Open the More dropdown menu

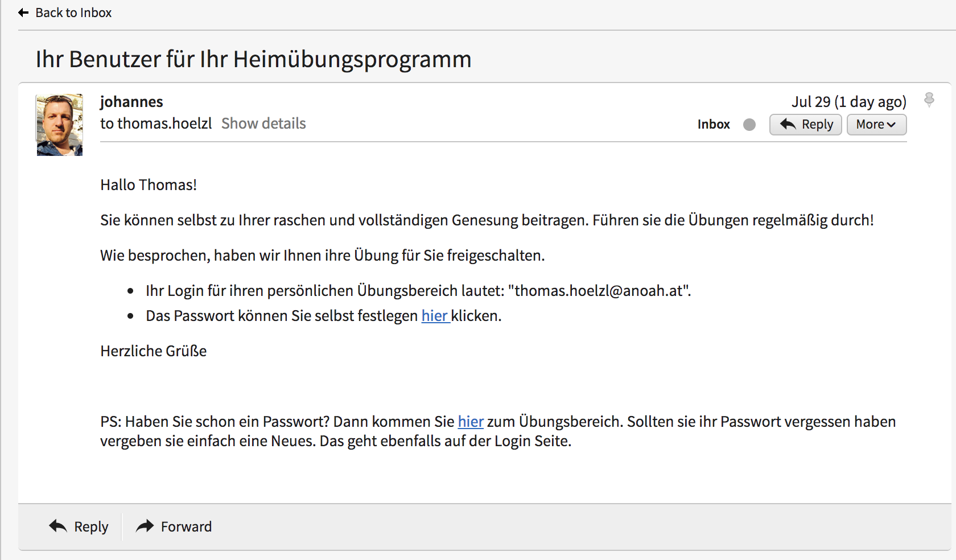(876, 125)
